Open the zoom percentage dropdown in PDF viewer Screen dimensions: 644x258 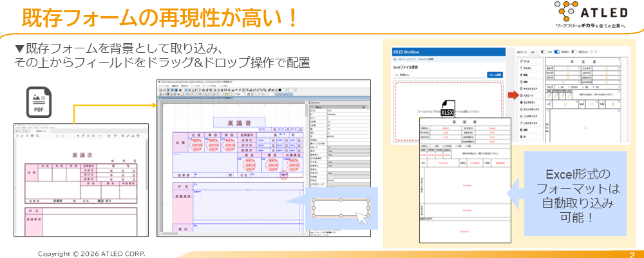pyautogui.click(x=101, y=136)
